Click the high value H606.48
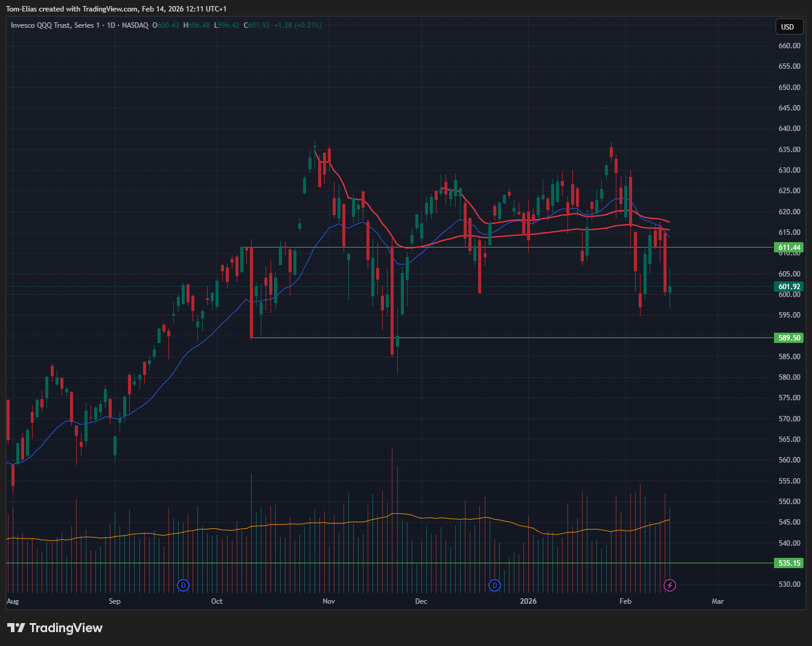Viewport: 812px width, 646px height. 197,25
